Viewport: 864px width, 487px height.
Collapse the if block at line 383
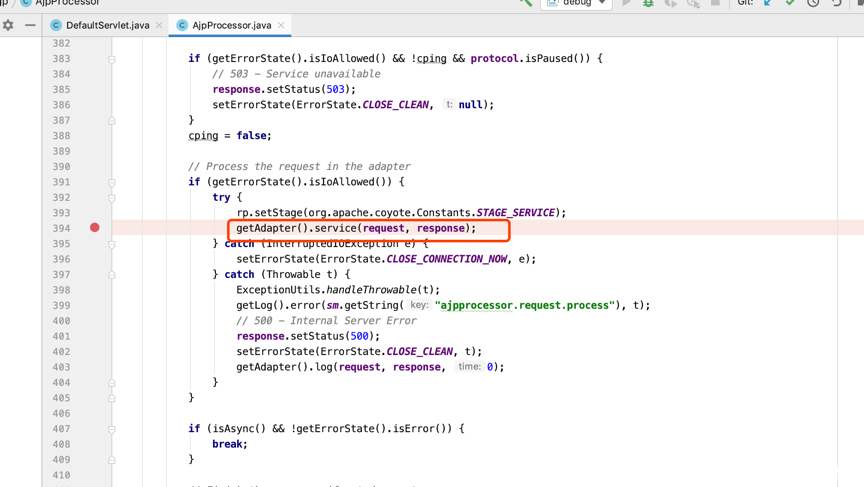(x=112, y=59)
